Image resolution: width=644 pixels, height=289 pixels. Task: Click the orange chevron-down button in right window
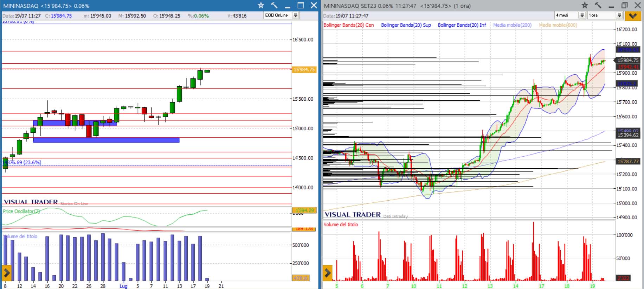pos(633,15)
